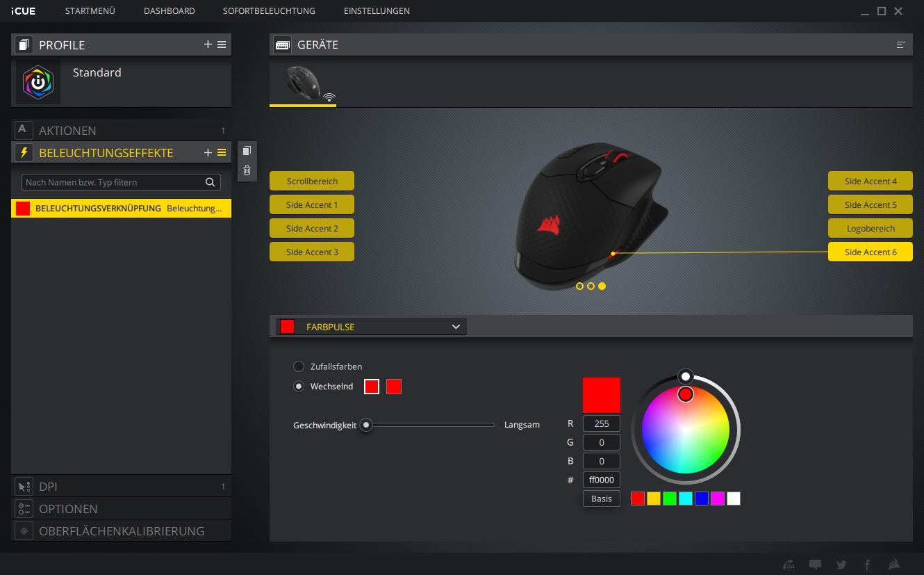
Task: Select the wireless mouse device thumbnail
Action: 304,83
